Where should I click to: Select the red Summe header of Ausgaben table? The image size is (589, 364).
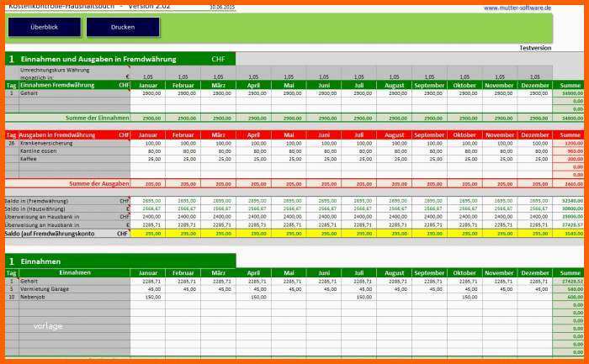(x=570, y=135)
